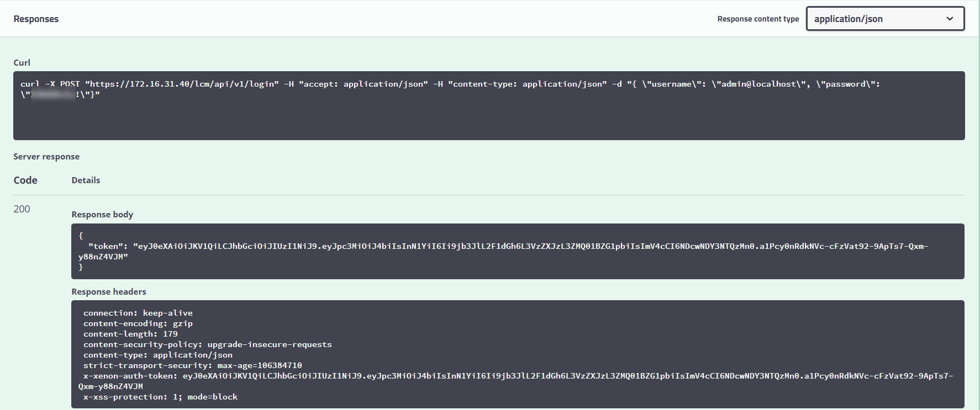
Task: Click the Details column header
Action: pyautogui.click(x=86, y=180)
